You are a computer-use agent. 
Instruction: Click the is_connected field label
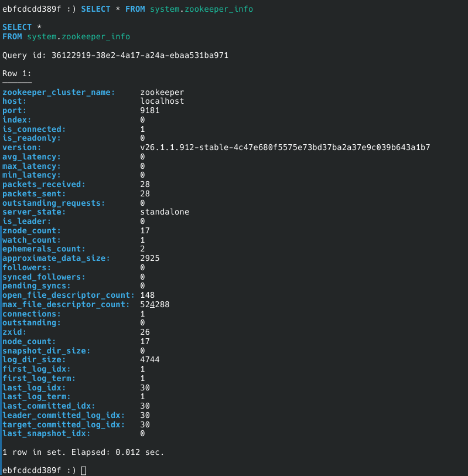[34, 129]
